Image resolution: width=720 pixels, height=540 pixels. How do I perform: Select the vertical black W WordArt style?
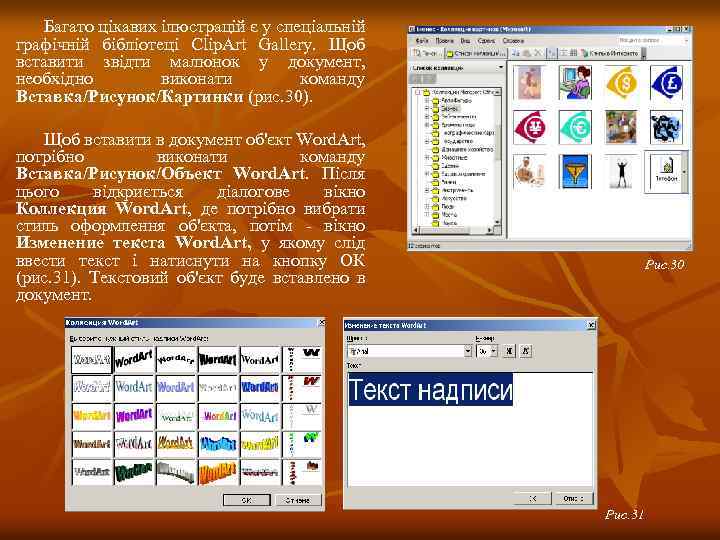302,360
